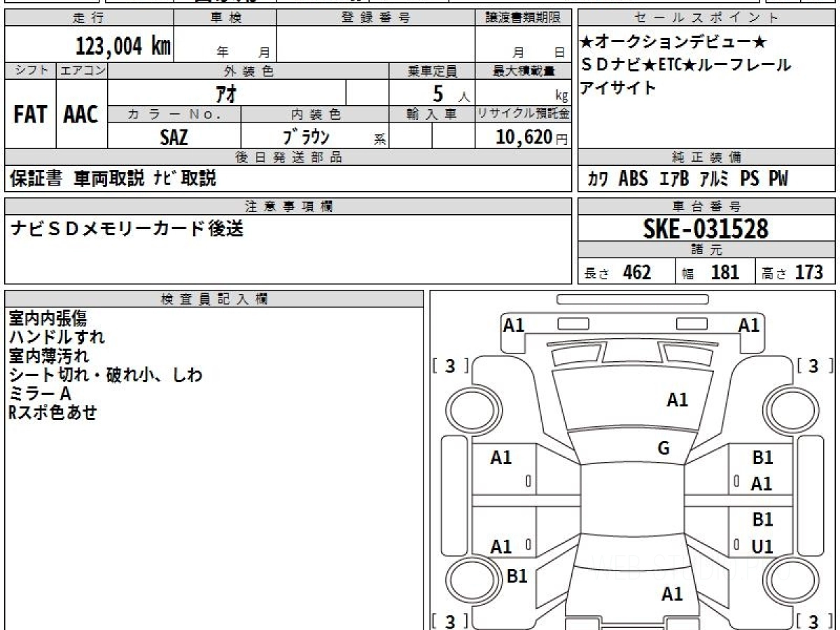
Task: Click the 検査員記入欄 header
Action: click(214, 299)
